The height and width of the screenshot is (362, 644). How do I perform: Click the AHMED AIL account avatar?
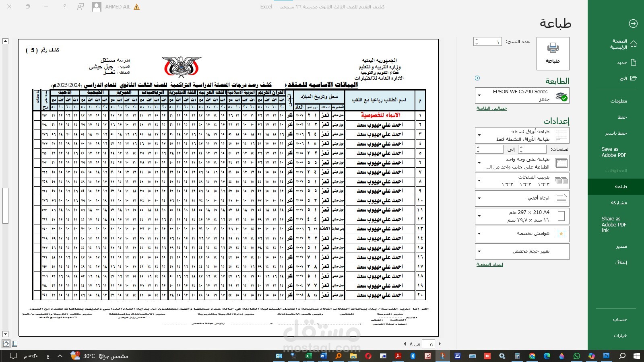pos(97,7)
